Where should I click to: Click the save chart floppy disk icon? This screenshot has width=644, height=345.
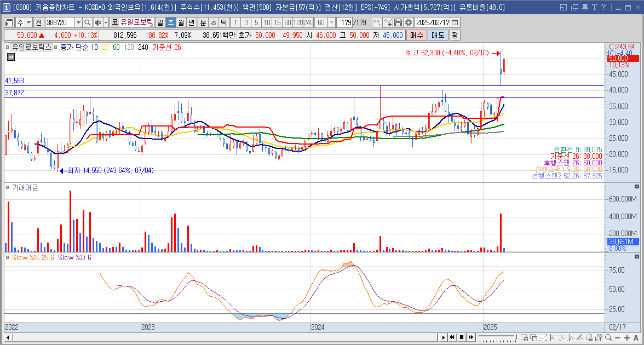point(398,22)
